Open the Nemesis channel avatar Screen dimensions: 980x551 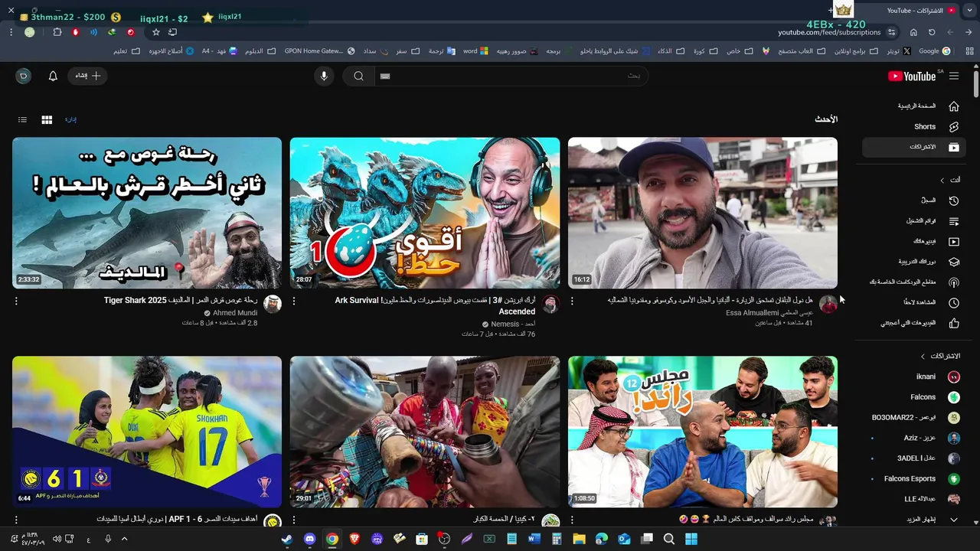click(550, 304)
